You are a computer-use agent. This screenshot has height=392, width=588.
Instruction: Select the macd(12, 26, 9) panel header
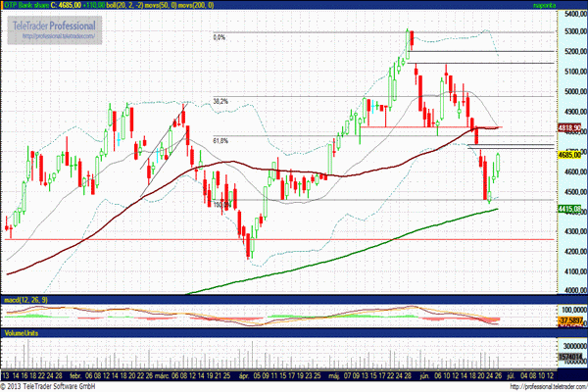pyautogui.click(x=25, y=298)
